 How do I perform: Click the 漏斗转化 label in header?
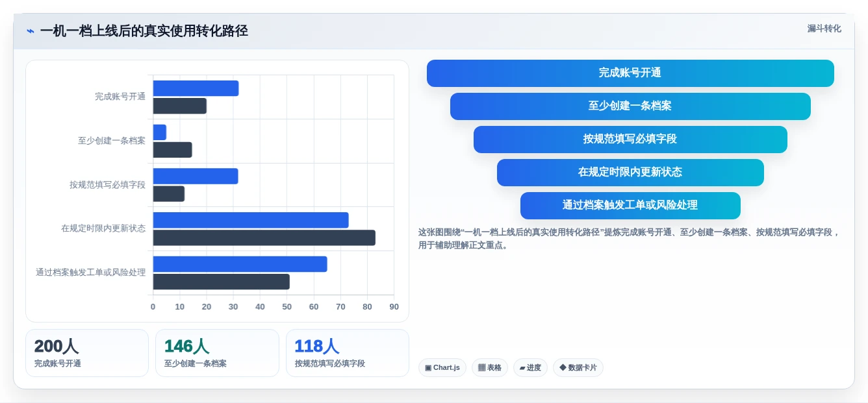(824, 29)
